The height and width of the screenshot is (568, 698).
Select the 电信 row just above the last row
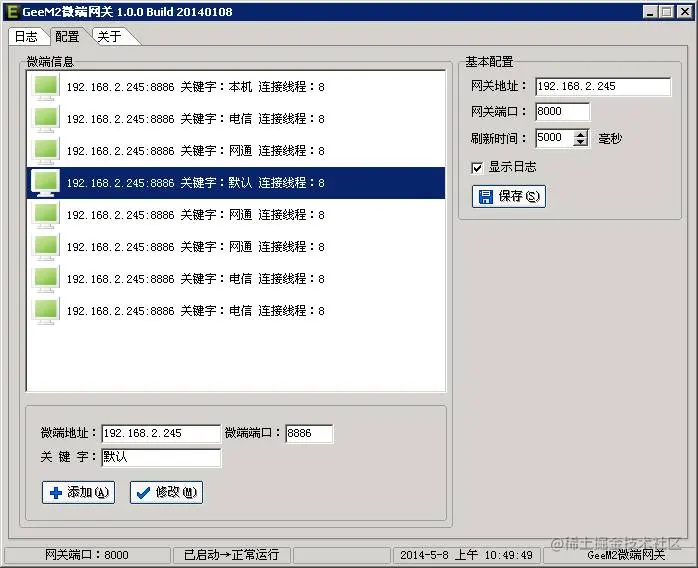(236, 279)
